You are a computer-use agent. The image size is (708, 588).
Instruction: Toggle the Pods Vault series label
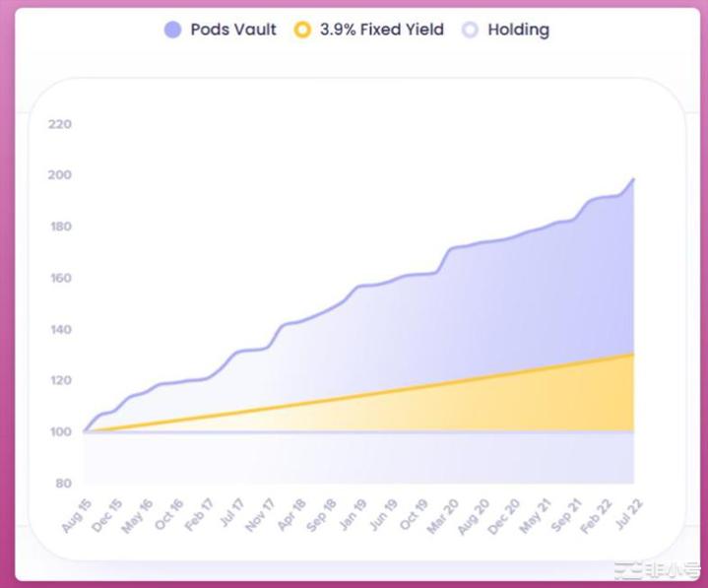[233, 30]
